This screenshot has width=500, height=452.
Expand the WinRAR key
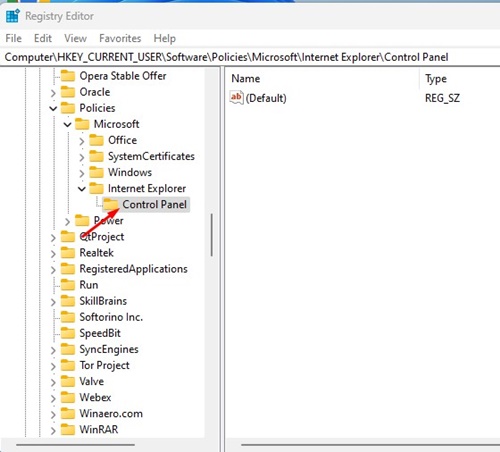click(53, 430)
